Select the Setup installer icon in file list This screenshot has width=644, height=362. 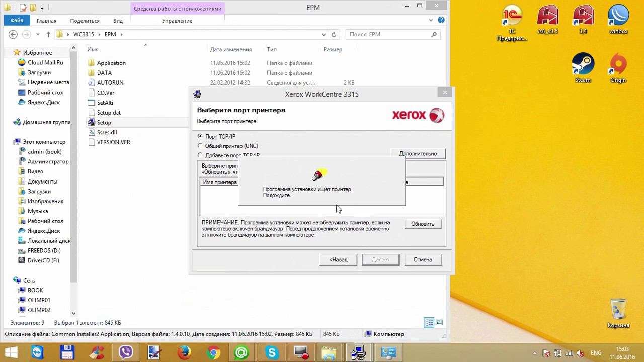(91, 122)
